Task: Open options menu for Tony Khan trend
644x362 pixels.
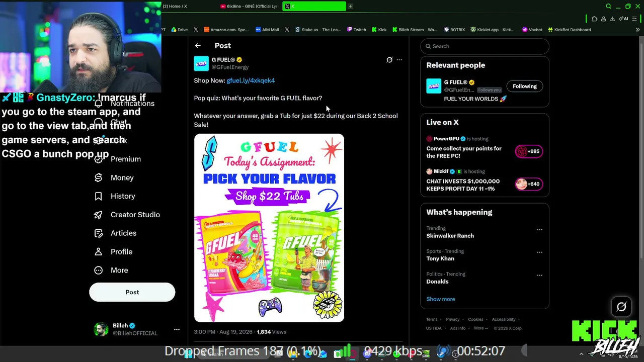Action: [539, 252]
